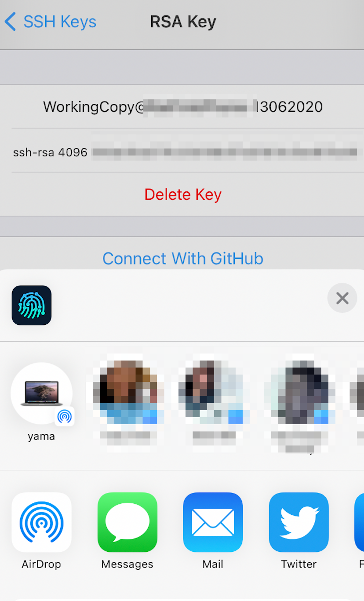Image resolution: width=364 pixels, height=601 pixels.
Task: Connect With GitHub link
Action: click(182, 258)
